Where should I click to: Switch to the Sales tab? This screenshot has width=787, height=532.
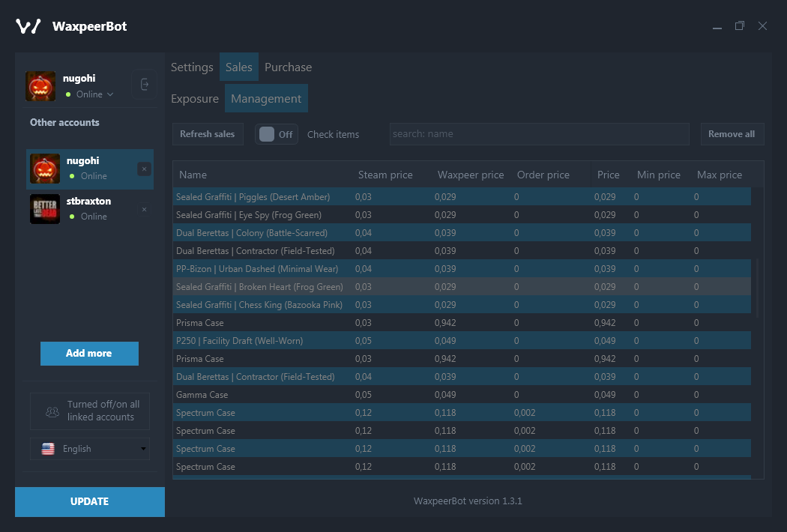tap(239, 67)
